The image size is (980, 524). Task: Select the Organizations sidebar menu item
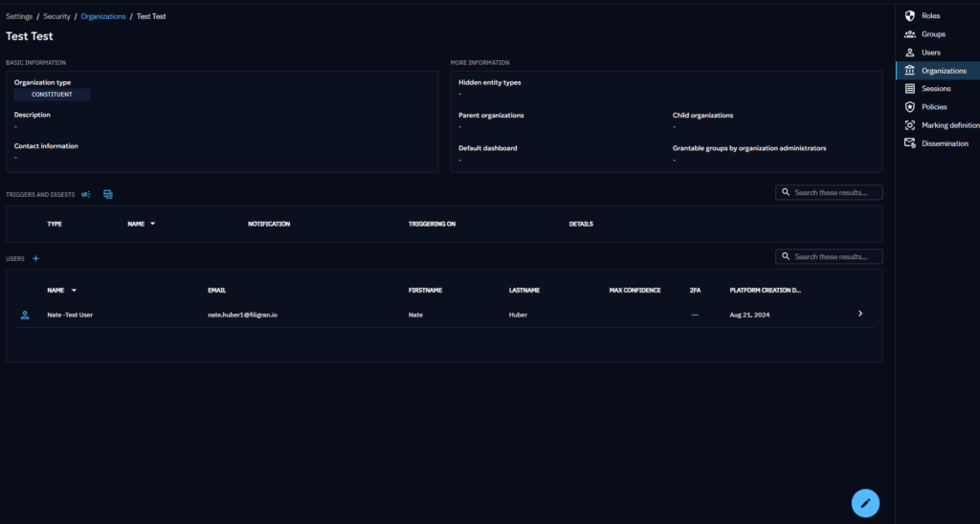943,71
